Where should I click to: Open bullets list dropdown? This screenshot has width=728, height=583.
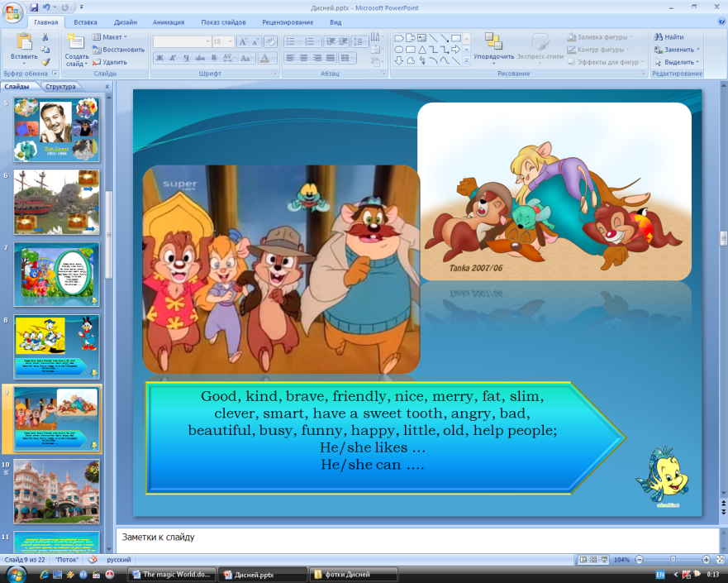[299, 42]
